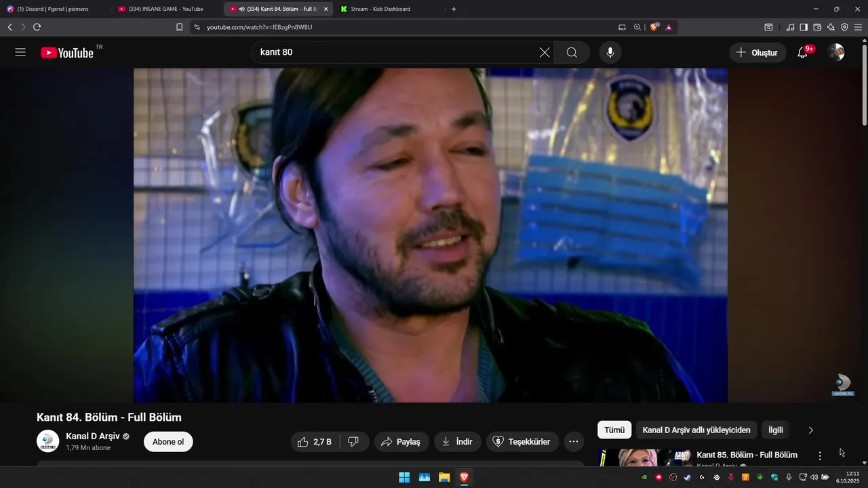
Task: Open Brave VPN shield icon
Action: 844,27
